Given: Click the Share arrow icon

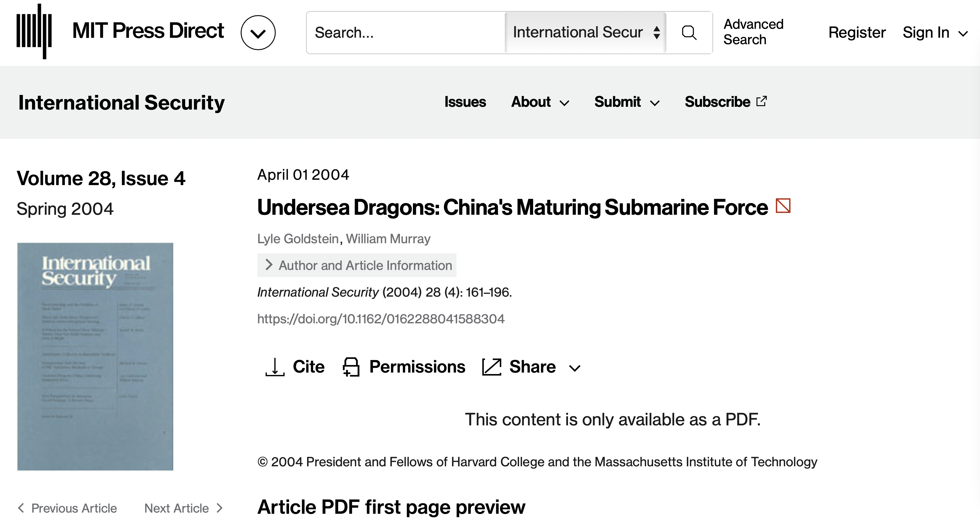Looking at the screenshot, I should click(491, 367).
